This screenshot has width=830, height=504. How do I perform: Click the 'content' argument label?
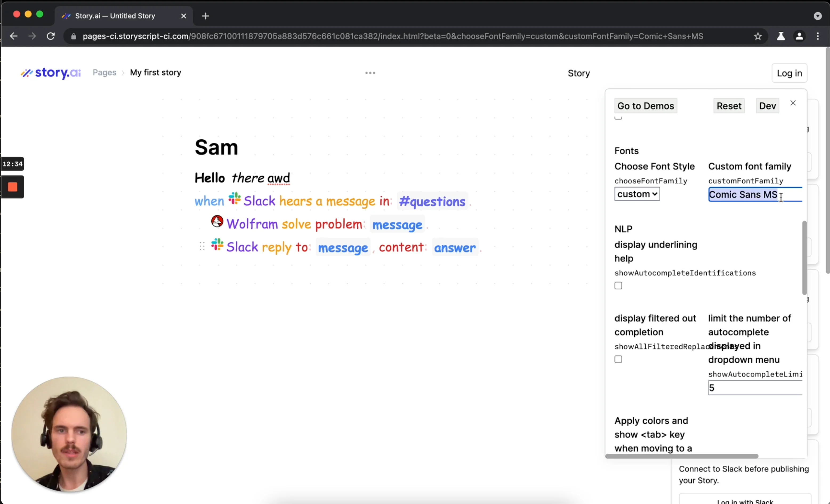tap(401, 247)
